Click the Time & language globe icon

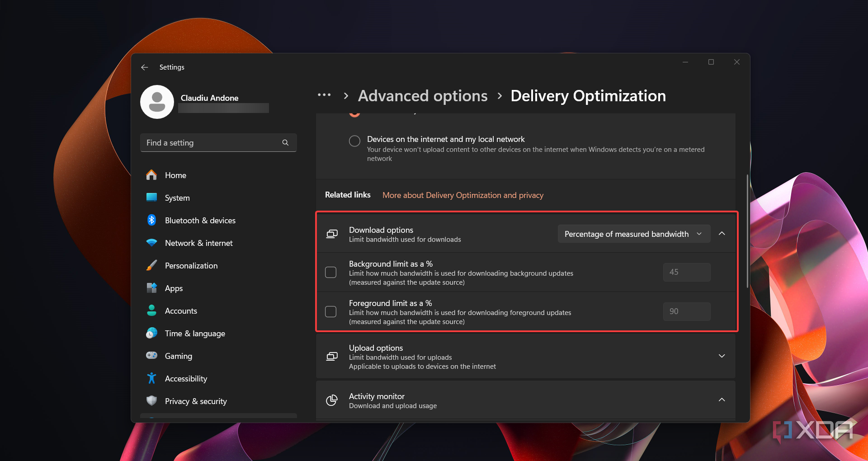(x=151, y=333)
